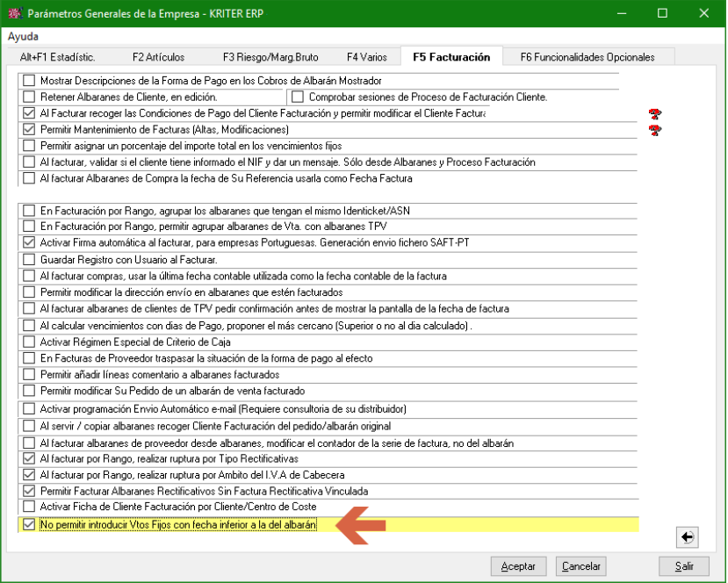Check agrupar albaranes con mismo Identicket/ASN

click(29, 211)
